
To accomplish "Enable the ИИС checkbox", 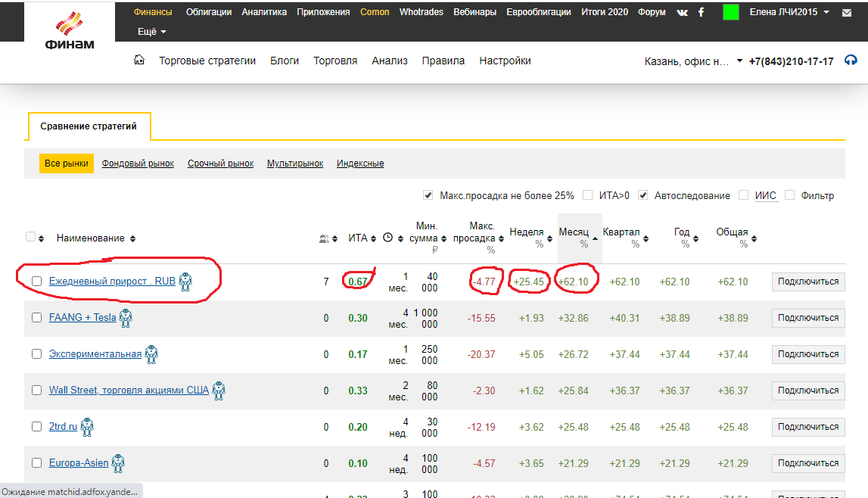I will [x=743, y=195].
